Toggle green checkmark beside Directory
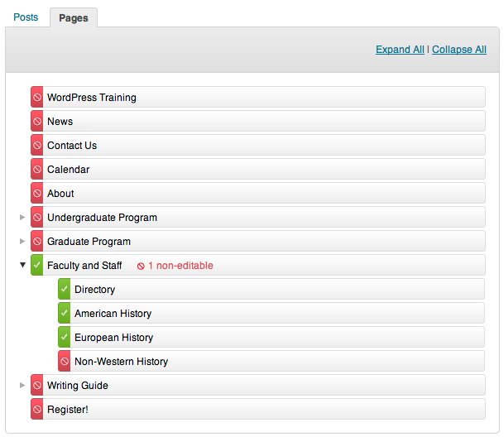The image size is (504, 437). pyautogui.click(x=65, y=289)
